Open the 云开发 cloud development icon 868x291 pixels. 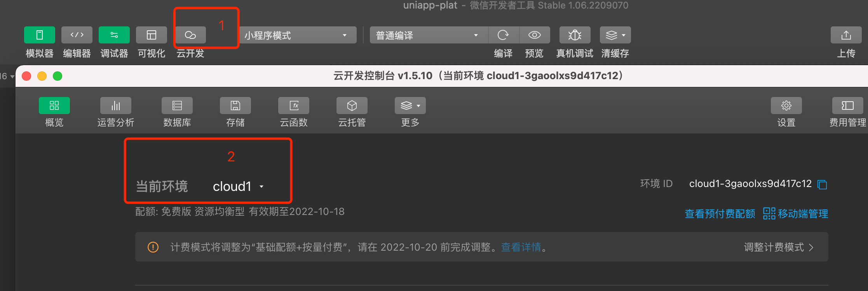point(190,35)
